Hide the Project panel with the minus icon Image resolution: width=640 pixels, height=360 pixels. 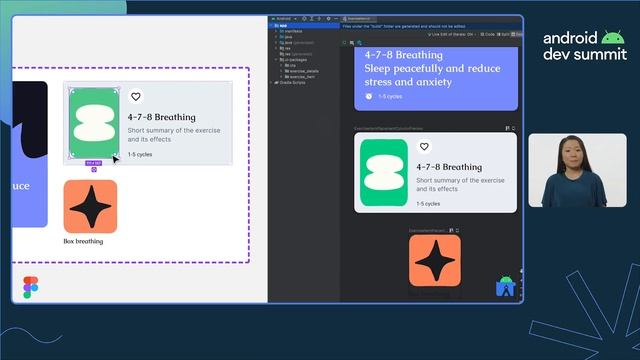336,18
